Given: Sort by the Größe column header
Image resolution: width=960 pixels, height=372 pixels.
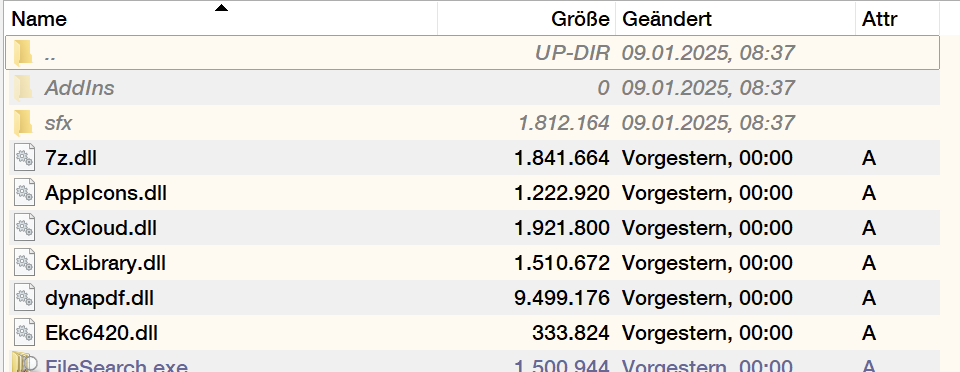Looking at the screenshot, I should pyautogui.click(x=527, y=19).
